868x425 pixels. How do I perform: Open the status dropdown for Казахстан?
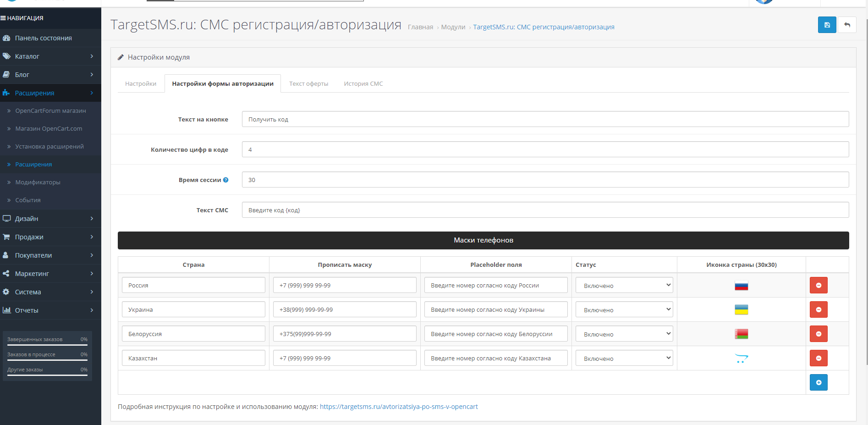point(624,358)
